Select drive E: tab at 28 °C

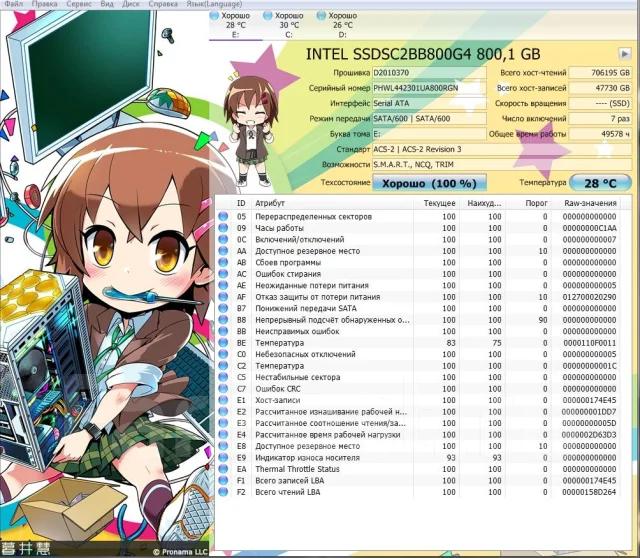tap(236, 25)
